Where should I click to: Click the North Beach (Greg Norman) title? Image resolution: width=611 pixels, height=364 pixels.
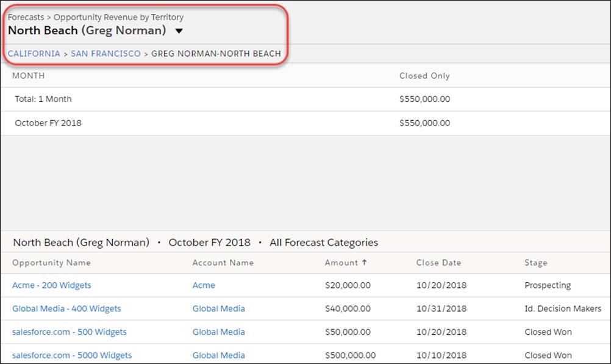(87, 30)
